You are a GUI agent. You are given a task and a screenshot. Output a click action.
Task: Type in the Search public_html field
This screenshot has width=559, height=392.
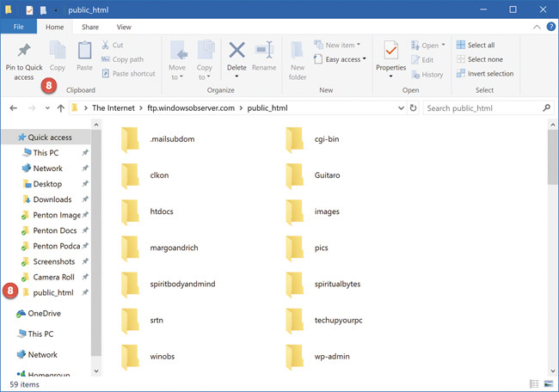[482, 108]
